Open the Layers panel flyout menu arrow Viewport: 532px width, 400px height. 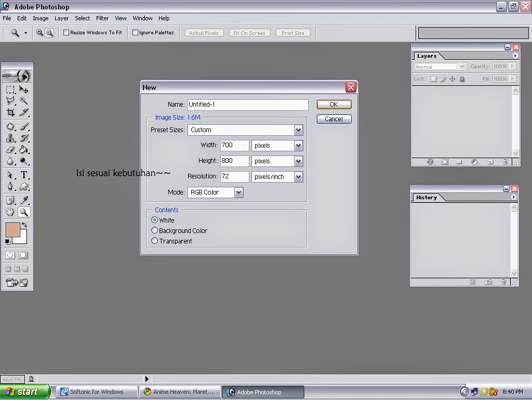click(515, 56)
